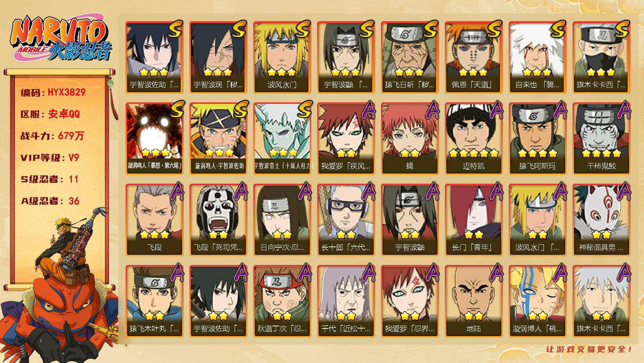Select the 波风水门 S-rank ninja card
Screen dimensions: 644x363
coord(282,57)
